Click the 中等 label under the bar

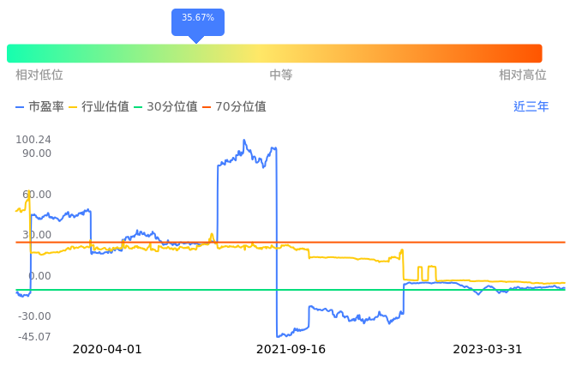pyautogui.click(x=281, y=75)
